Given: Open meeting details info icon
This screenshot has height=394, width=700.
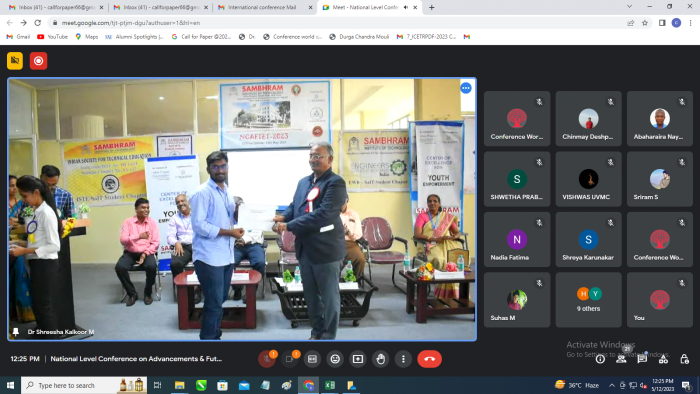Looking at the screenshot, I should [600, 359].
